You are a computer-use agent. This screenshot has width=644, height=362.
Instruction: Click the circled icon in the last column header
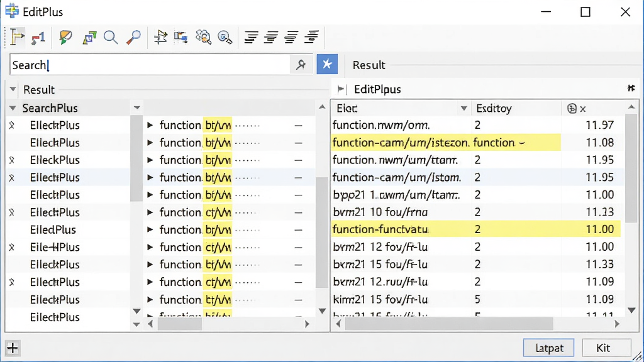coord(572,108)
